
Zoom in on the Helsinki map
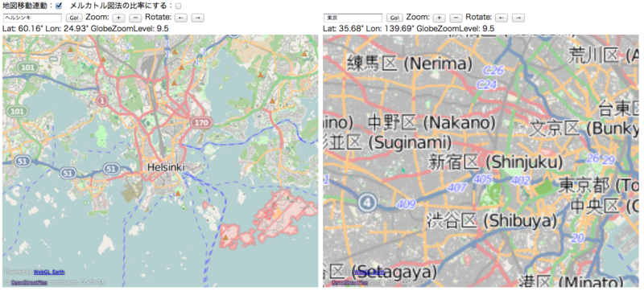click(118, 18)
